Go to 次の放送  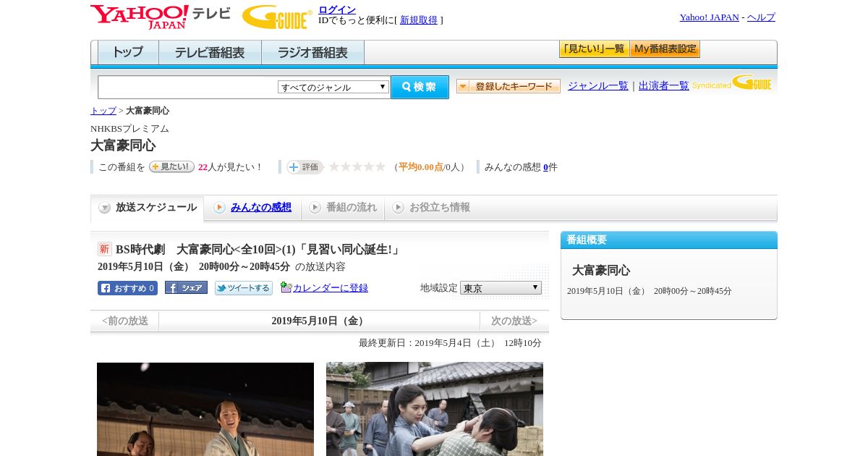point(514,321)
